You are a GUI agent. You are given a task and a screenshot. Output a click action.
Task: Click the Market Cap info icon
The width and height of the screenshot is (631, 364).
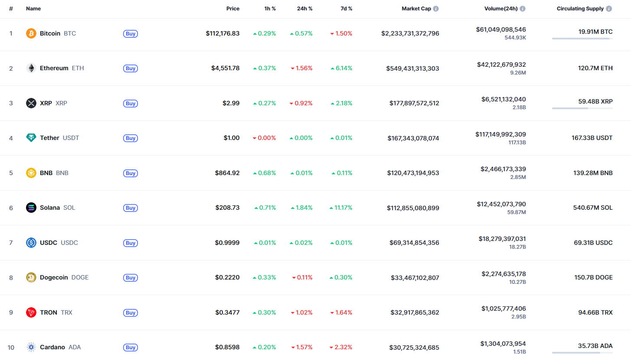436,9
